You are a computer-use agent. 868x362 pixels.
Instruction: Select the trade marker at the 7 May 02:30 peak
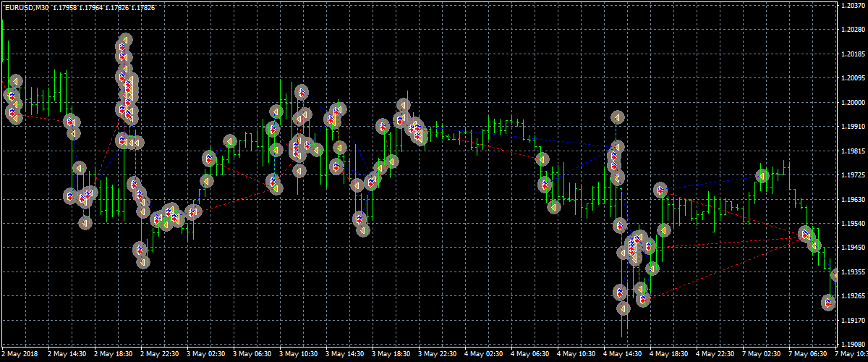pos(762,176)
